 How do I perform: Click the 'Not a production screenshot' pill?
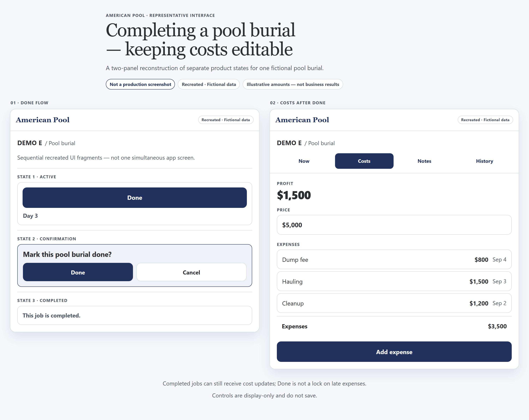[140, 84]
